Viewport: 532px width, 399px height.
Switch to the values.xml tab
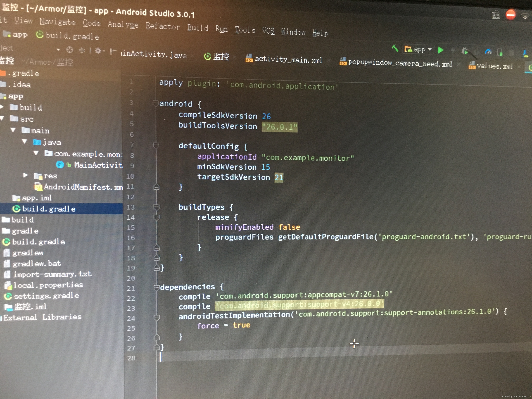(x=491, y=66)
